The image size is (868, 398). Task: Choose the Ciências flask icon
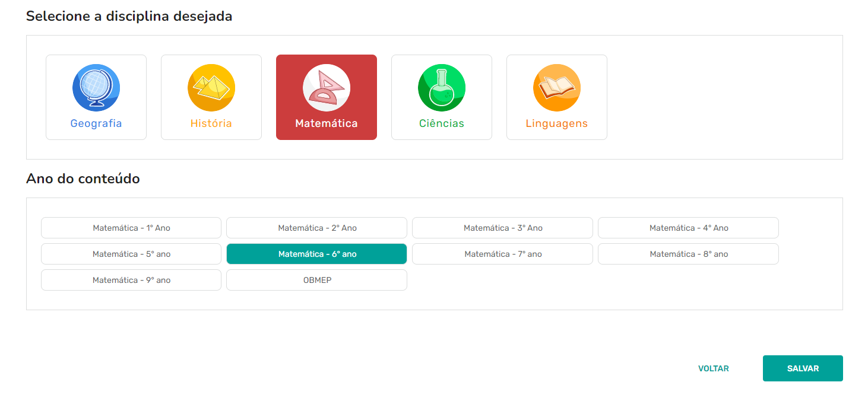coord(442,88)
